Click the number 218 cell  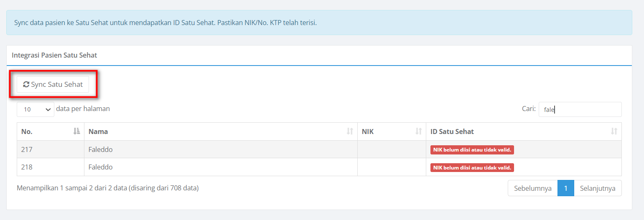point(51,167)
